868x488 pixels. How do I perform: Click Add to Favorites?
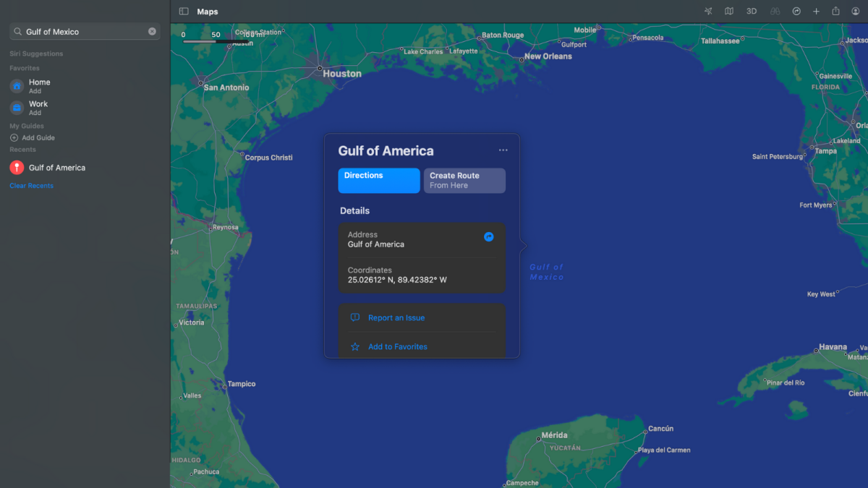398,347
